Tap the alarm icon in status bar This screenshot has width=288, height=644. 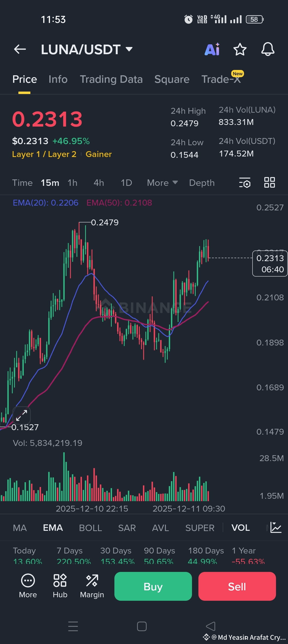click(x=189, y=19)
